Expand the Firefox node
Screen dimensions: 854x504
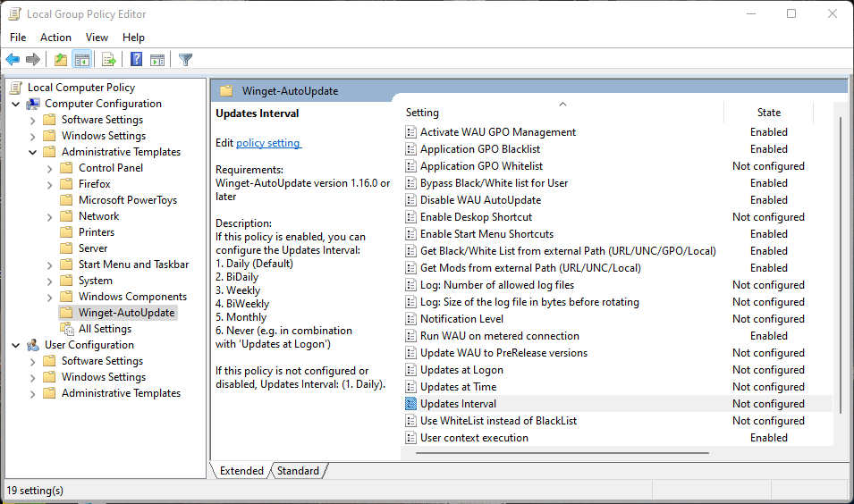click(49, 184)
